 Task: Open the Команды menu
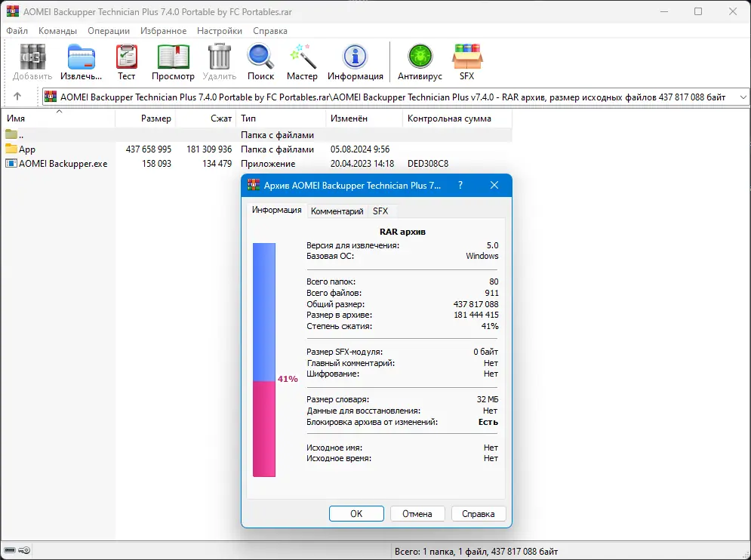tap(57, 31)
